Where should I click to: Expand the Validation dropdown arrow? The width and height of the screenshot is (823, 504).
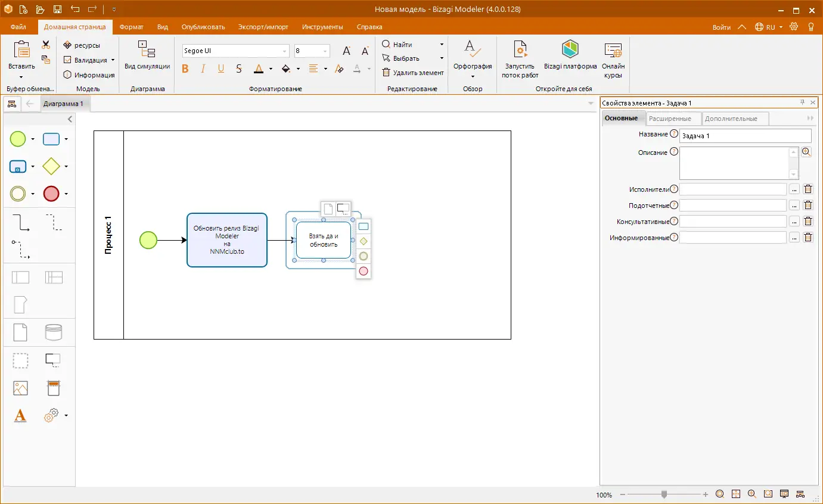113,60
